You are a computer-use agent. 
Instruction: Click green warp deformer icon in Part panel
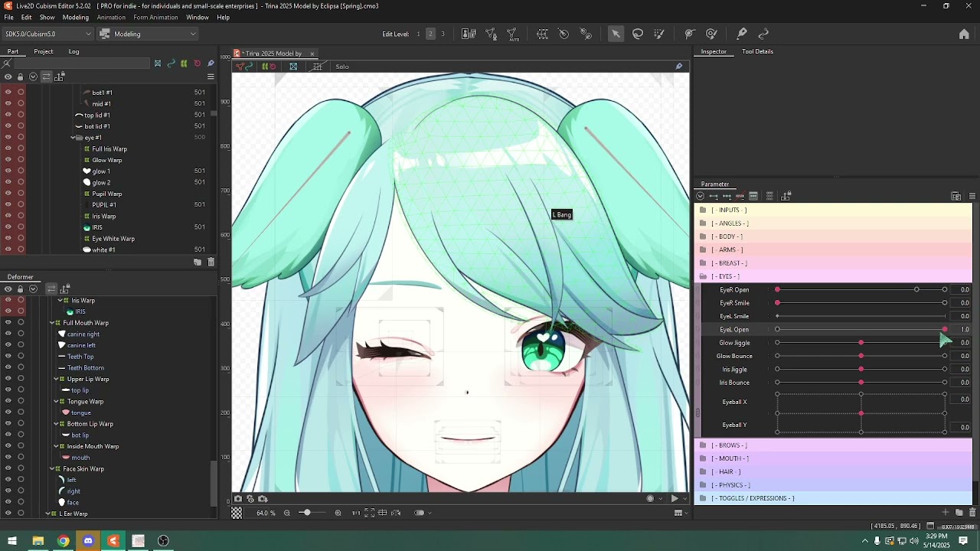(184, 64)
